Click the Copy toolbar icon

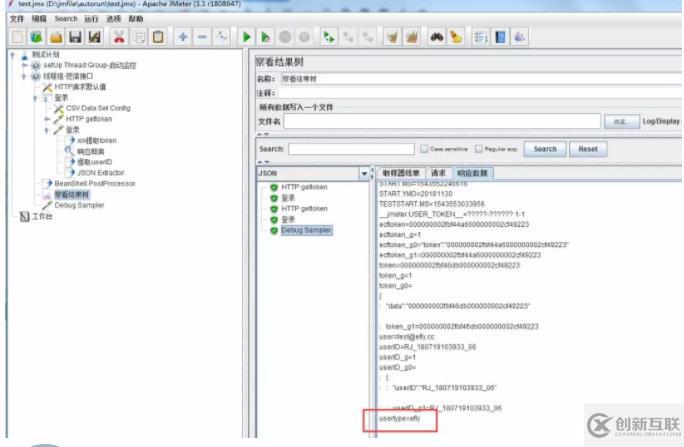click(x=139, y=37)
